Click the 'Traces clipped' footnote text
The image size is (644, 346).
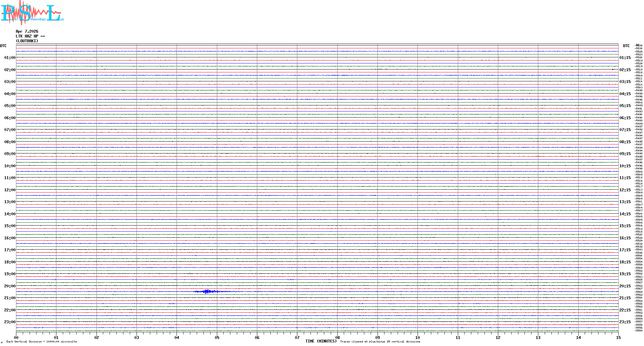[x=380, y=342]
